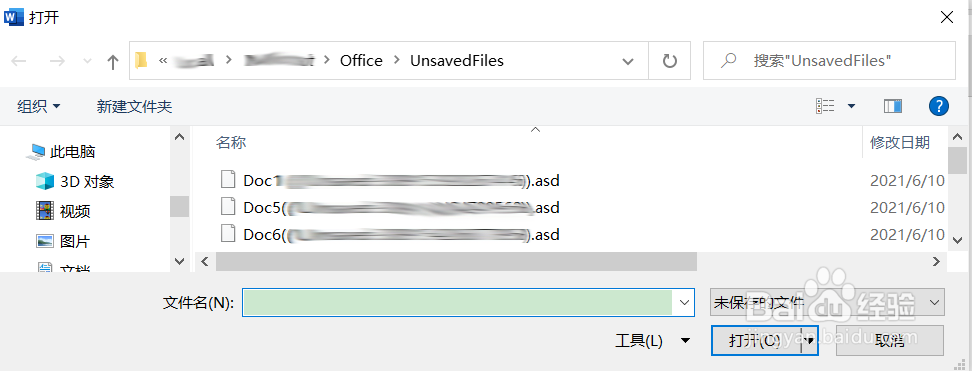Select 图片 in the navigation pane
The image size is (972, 371).
click(63, 241)
